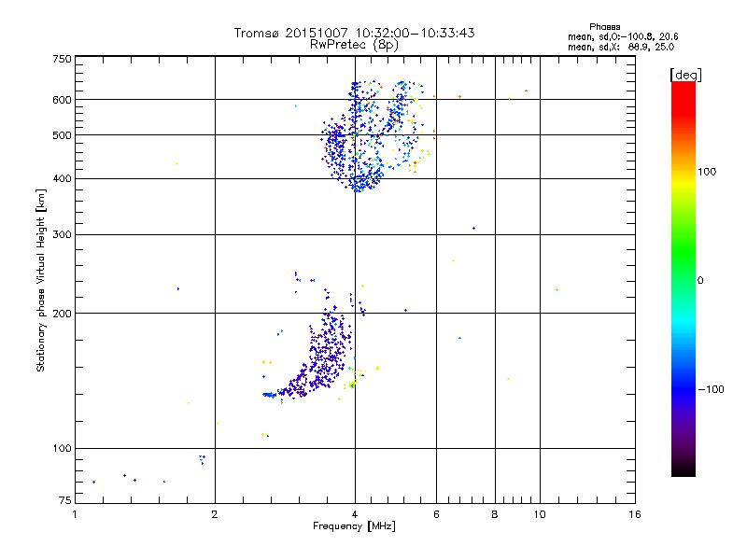The image size is (747, 560).
Task: Click the y-axis tick label '75'
Action: (x=65, y=500)
